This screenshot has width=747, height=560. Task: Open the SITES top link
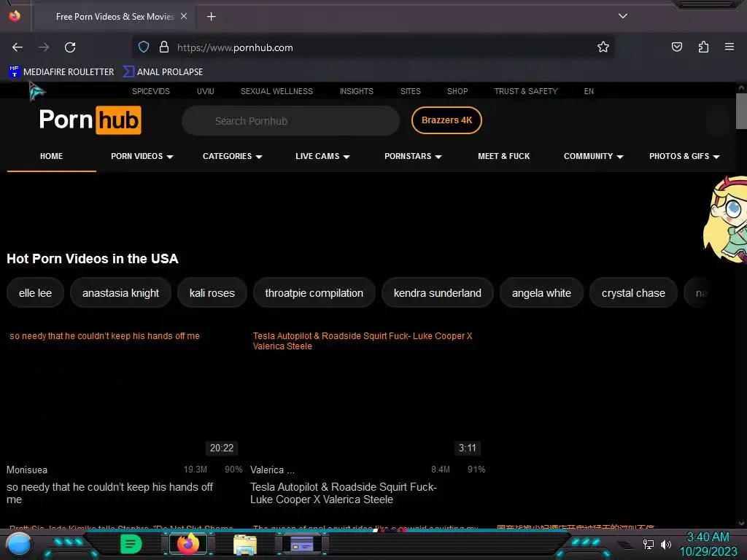point(410,91)
